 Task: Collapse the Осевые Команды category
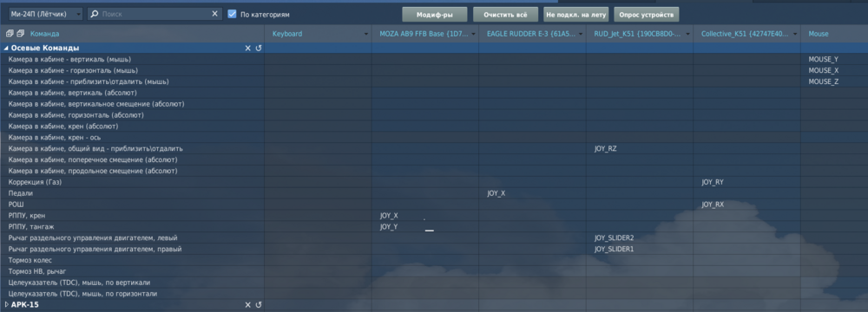6,49
